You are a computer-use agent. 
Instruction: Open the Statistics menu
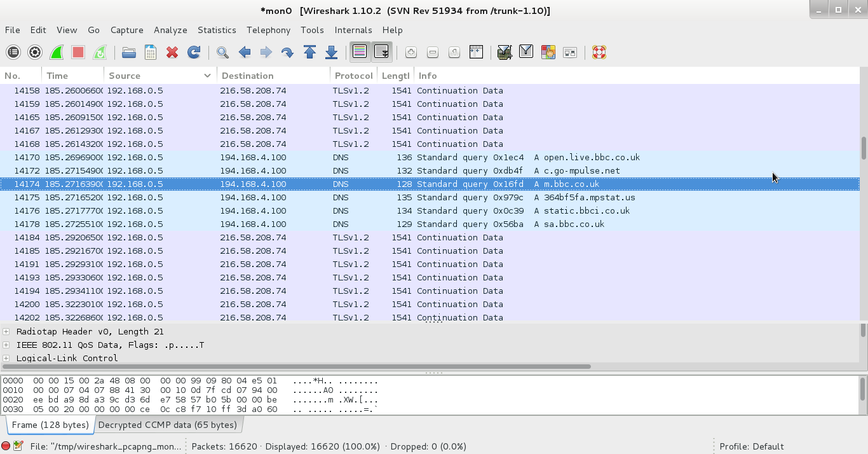click(217, 30)
